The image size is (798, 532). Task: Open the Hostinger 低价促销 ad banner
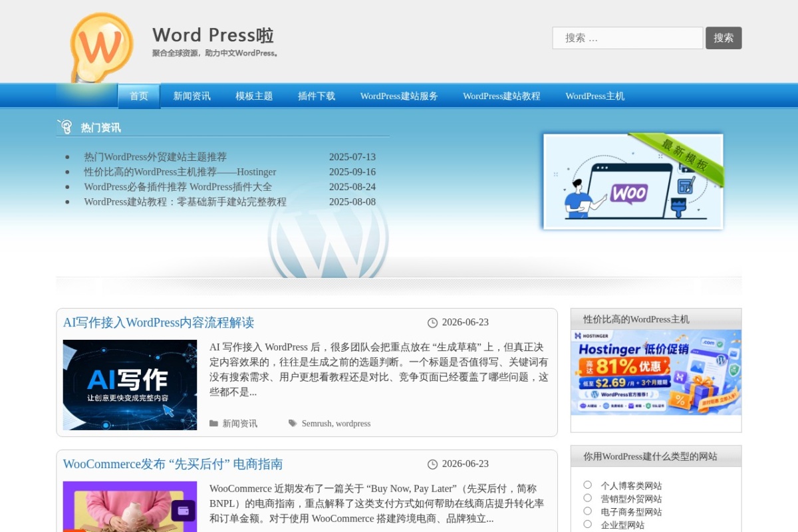click(x=656, y=372)
